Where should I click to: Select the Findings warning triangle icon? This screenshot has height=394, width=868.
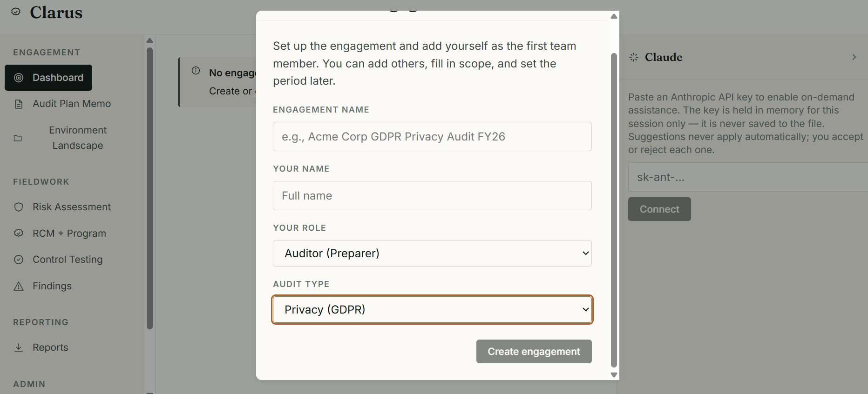click(x=19, y=286)
